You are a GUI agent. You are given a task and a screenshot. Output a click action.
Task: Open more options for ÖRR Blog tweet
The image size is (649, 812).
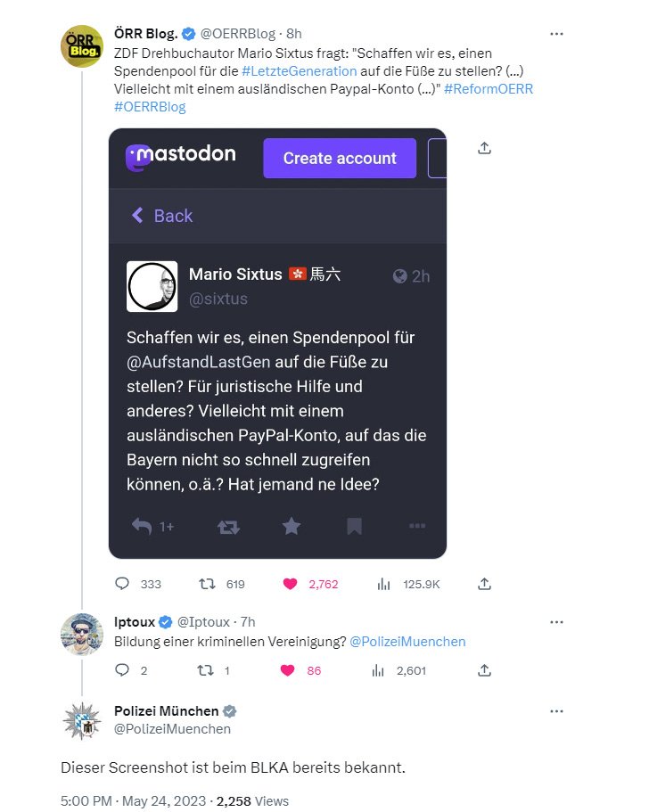[557, 34]
